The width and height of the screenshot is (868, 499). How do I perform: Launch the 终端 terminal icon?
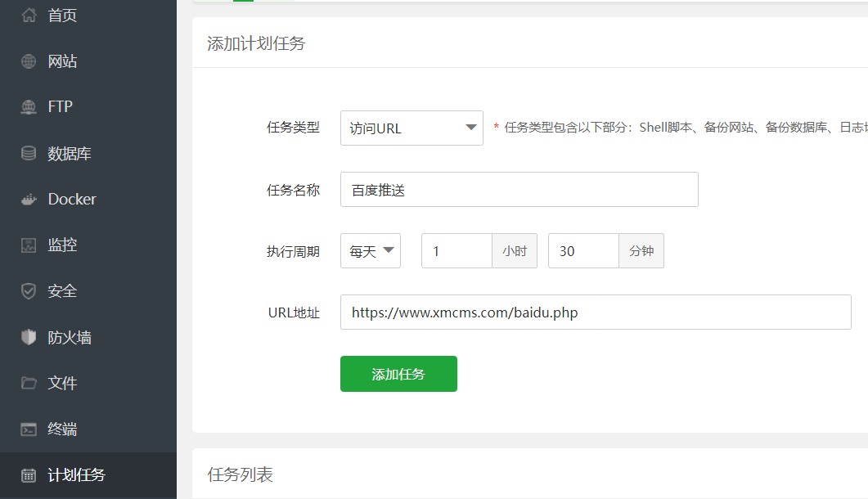(x=30, y=428)
